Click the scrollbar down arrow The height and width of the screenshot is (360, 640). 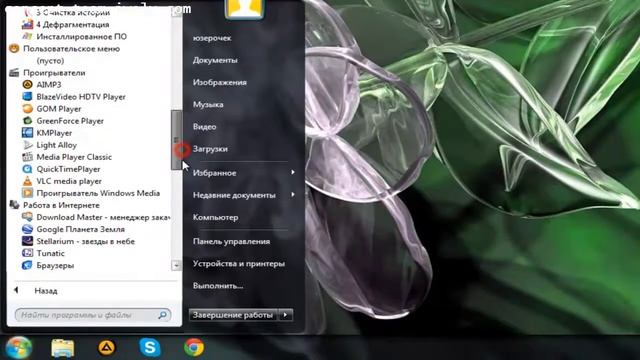tap(176, 265)
